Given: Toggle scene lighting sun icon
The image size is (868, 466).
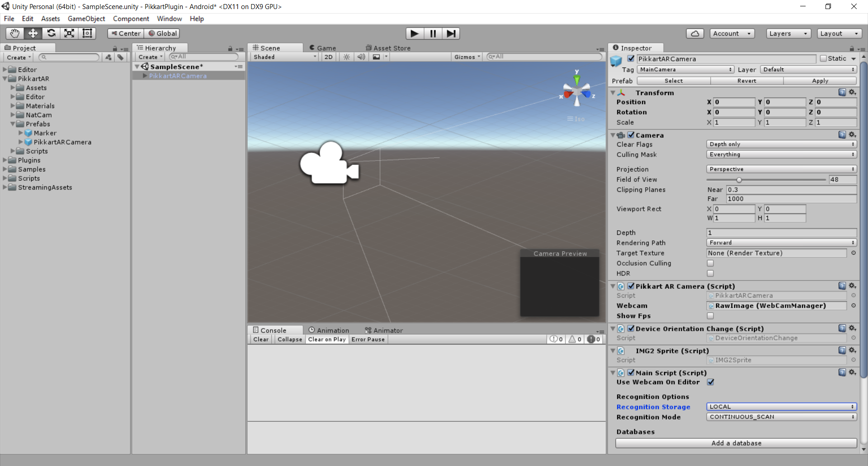Looking at the screenshot, I should (346, 57).
